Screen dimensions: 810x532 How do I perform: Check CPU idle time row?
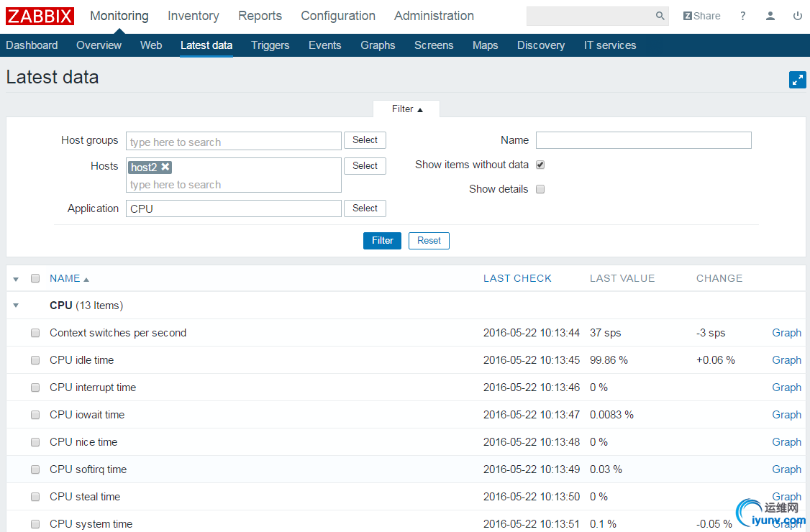[x=35, y=360]
